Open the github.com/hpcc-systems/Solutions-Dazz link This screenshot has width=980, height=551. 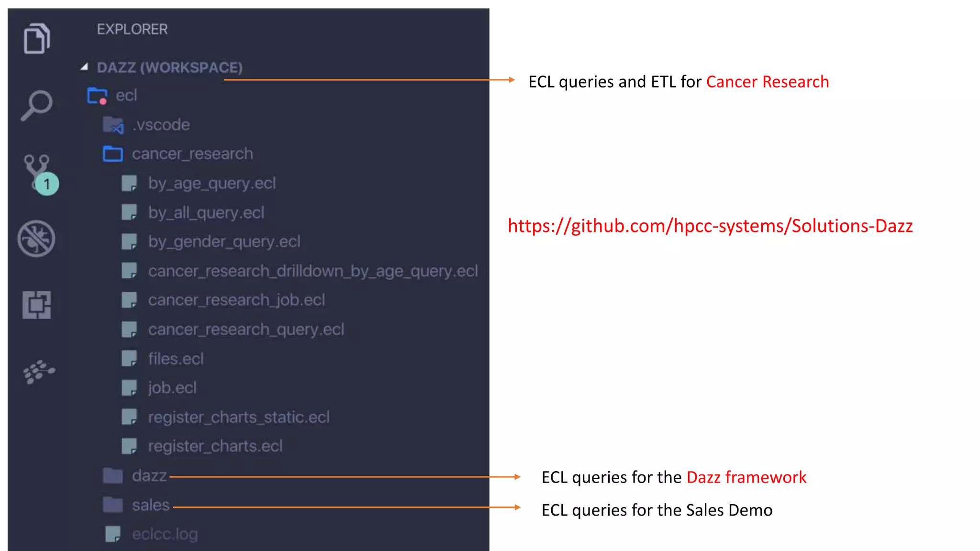710,226
